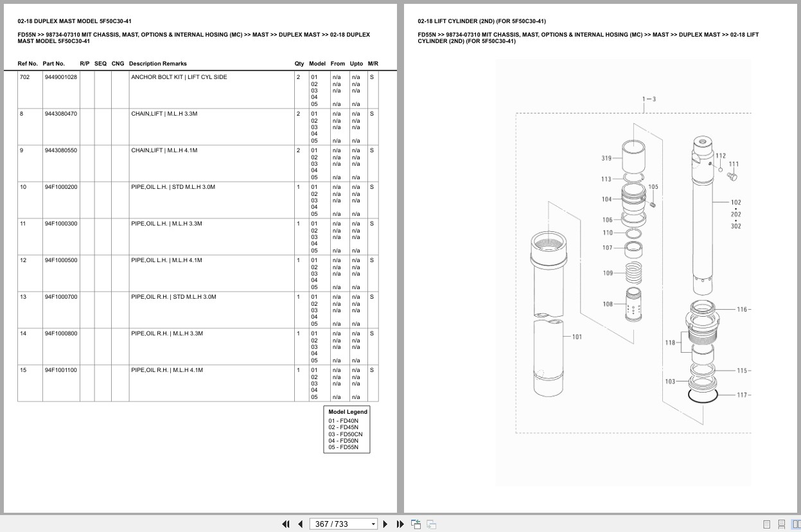Click callout 105 in the diagram
The image size is (801, 532).
click(653, 187)
